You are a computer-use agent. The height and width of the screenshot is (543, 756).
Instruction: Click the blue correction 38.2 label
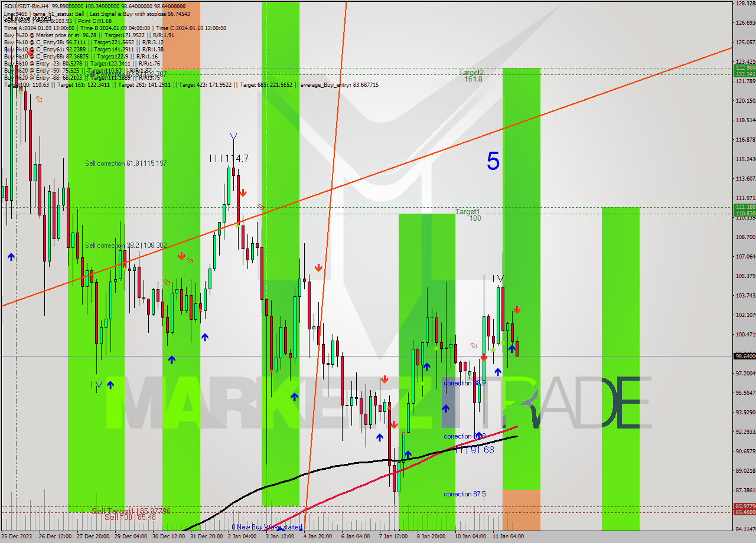click(x=465, y=383)
